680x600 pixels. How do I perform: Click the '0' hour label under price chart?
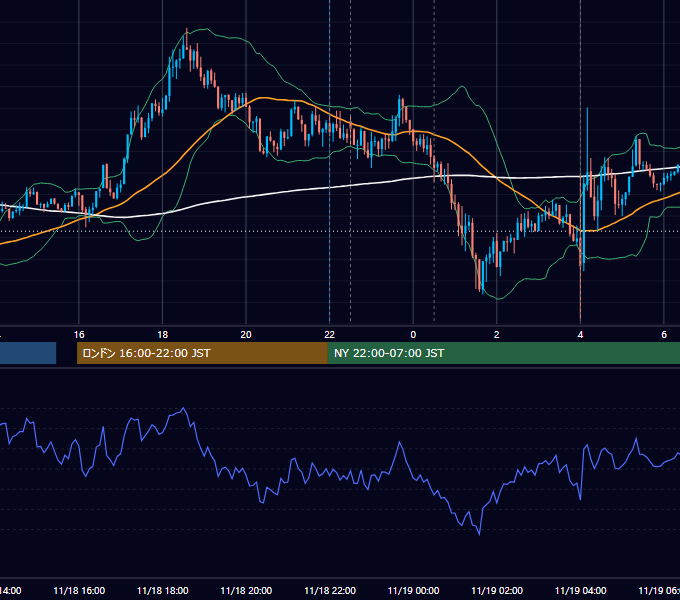(x=413, y=335)
